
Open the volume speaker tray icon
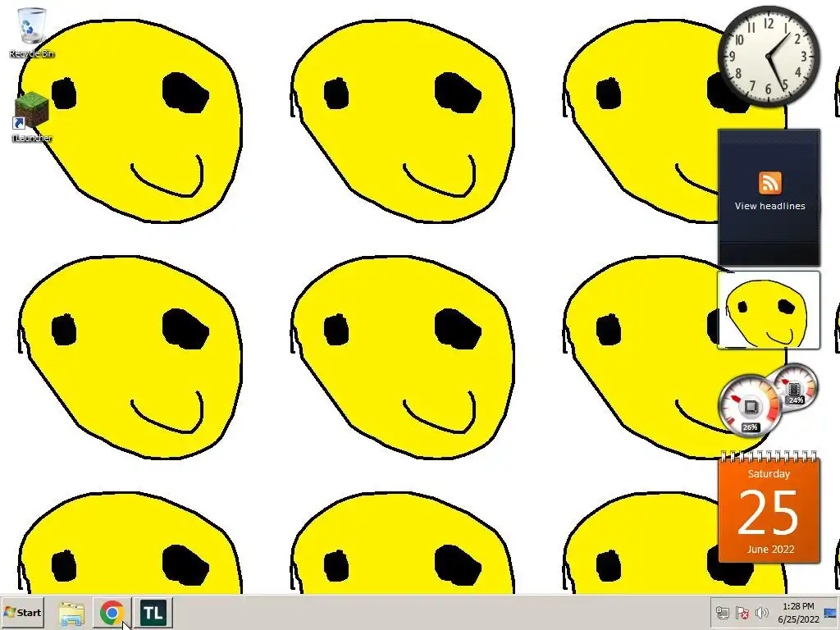pyautogui.click(x=761, y=612)
